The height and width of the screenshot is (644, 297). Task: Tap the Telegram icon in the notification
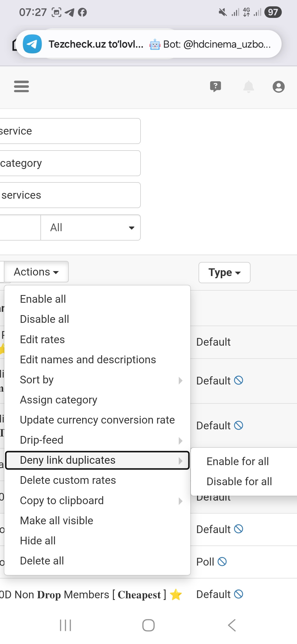pyautogui.click(x=32, y=44)
